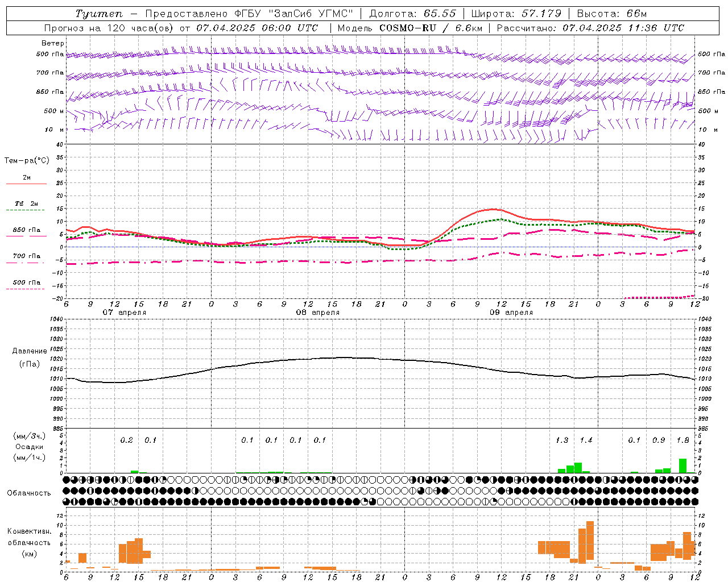This screenshot has height=582, width=728.
Task: Click the 'Конвективн.' convective cloud label
Action: pos(30,531)
